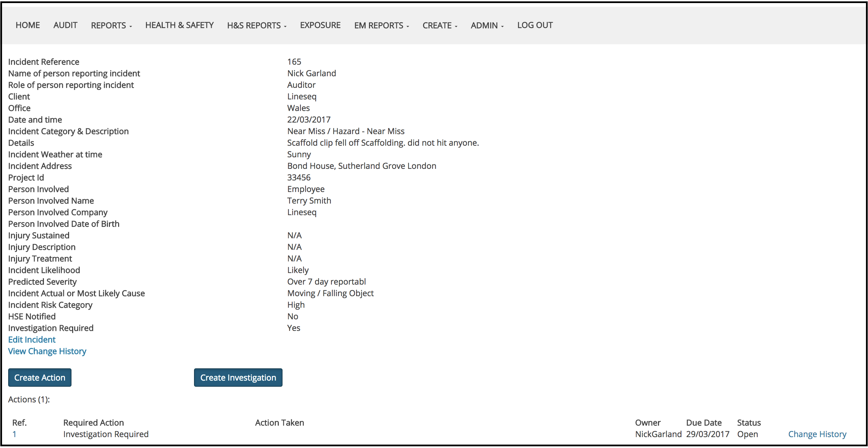The image size is (868, 448).
Task: Open Change History for the action row
Action: [817, 434]
